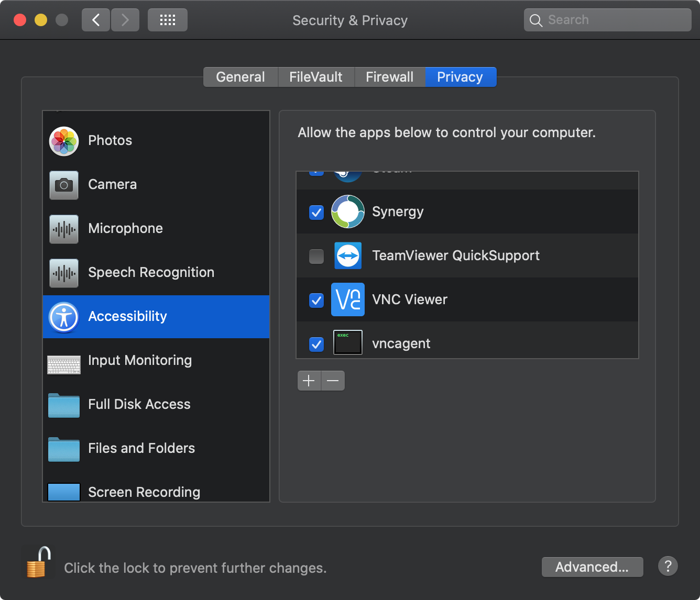Image resolution: width=700 pixels, height=600 pixels.
Task: Open help with the question mark button
Action: (x=668, y=566)
